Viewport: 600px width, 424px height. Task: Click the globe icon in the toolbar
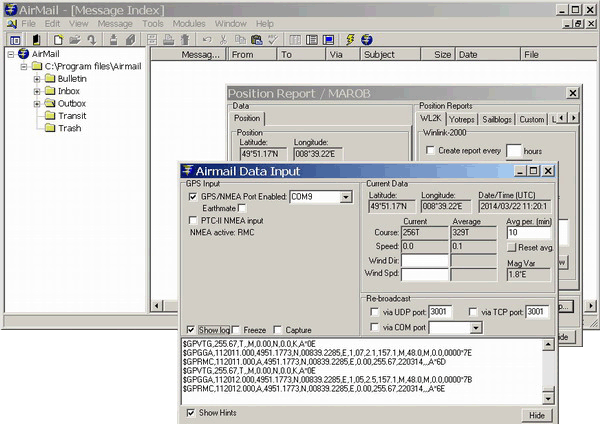[367, 40]
